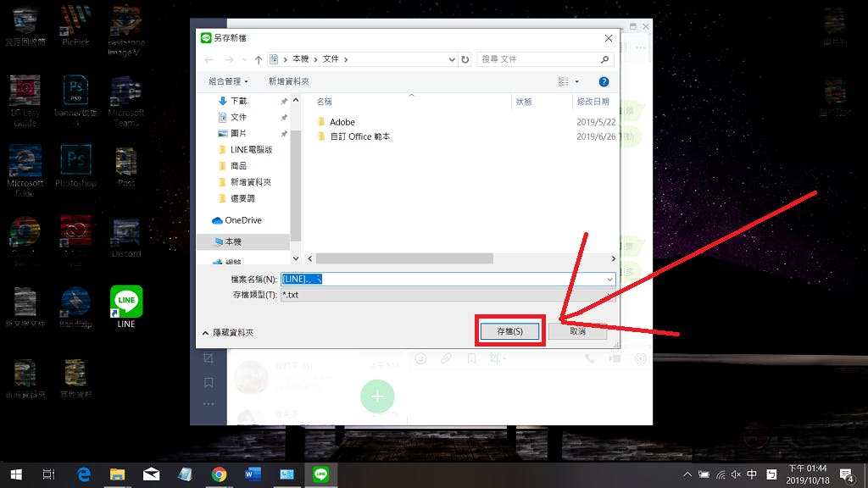Click 新增資料夾 new folder in toolbar
The width and height of the screenshot is (868, 488).
point(288,81)
